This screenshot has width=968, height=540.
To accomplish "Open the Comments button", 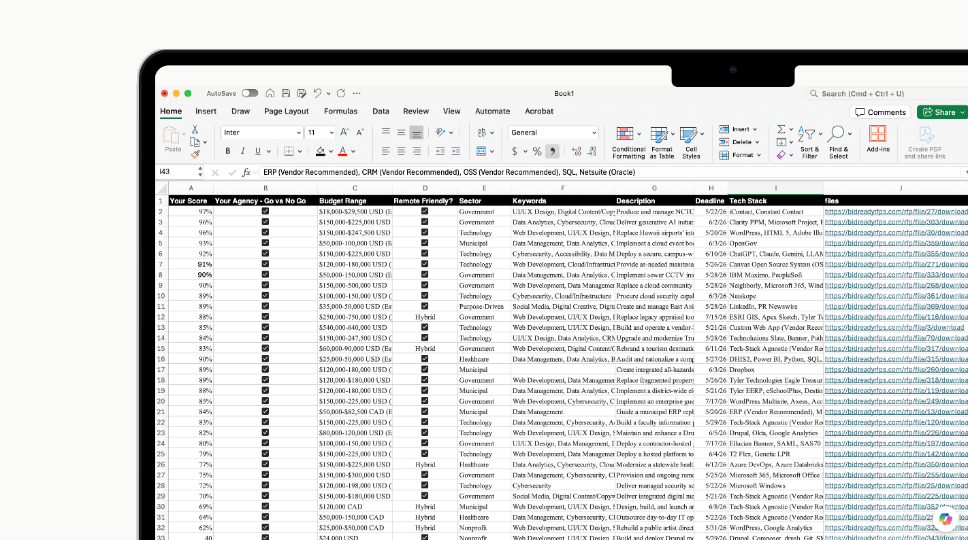I will coord(880,112).
